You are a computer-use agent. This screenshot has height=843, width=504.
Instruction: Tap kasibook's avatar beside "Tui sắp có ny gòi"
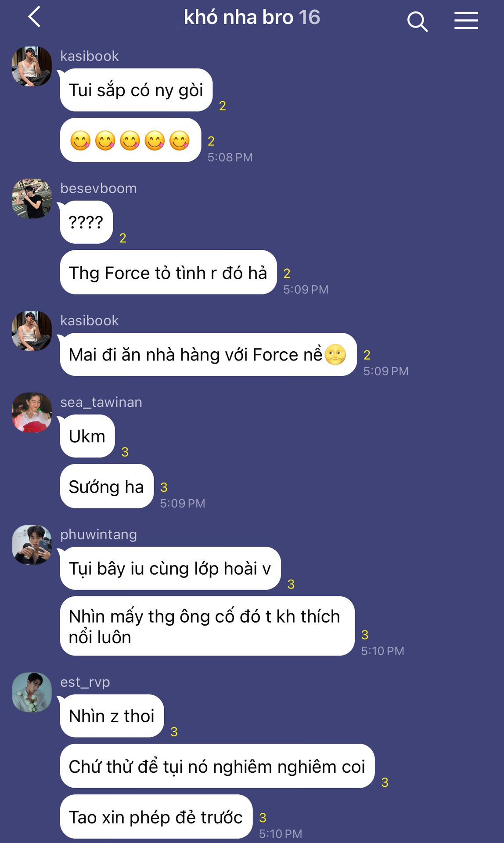point(32,66)
